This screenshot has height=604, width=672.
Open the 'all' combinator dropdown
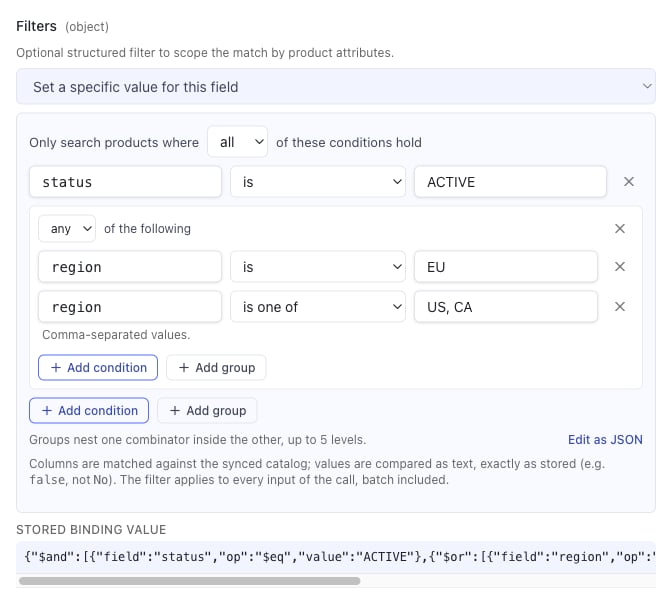point(237,142)
